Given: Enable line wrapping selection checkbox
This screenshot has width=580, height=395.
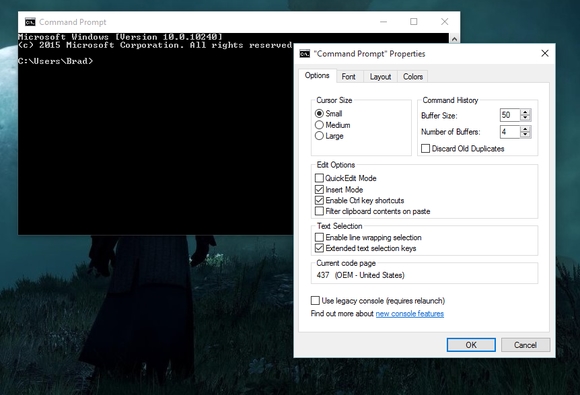Looking at the screenshot, I should point(319,237).
